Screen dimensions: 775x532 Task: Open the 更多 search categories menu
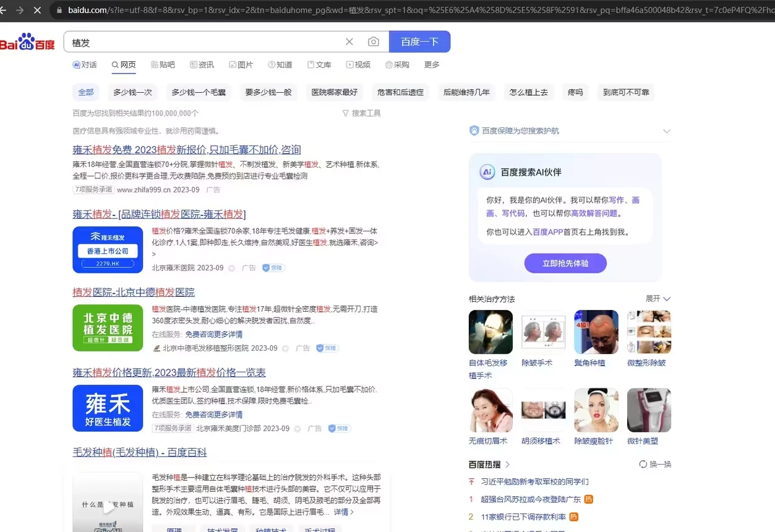pyautogui.click(x=432, y=65)
